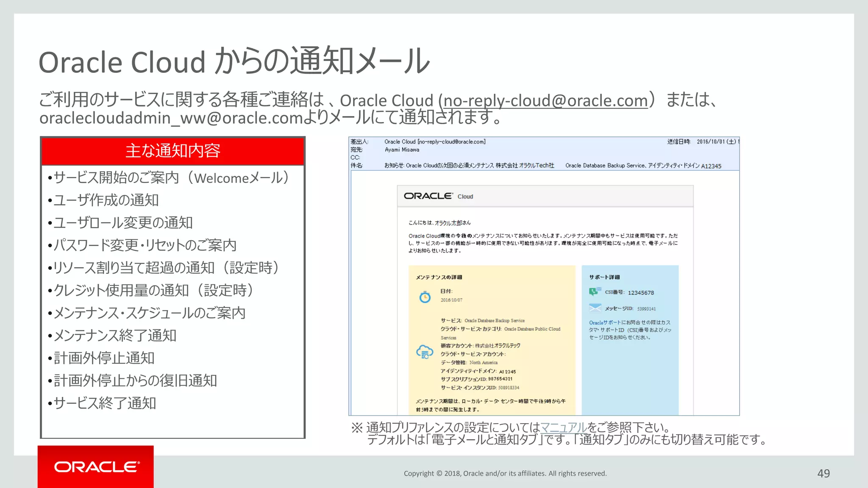868x488 pixels.
Task: Select the 計画外停止通知 list item
Action: tap(101, 358)
